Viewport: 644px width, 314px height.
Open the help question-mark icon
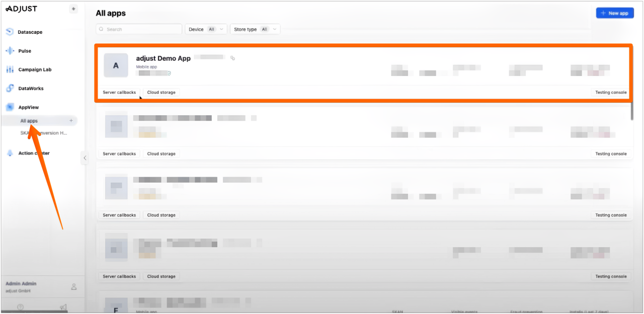(x=20, y=306)
